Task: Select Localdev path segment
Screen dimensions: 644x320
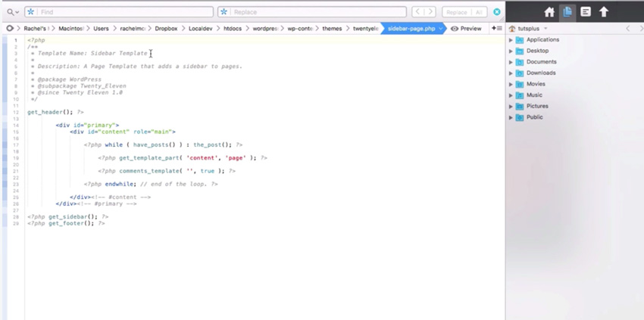Action: pyautogui.click(x=201, y=28)
